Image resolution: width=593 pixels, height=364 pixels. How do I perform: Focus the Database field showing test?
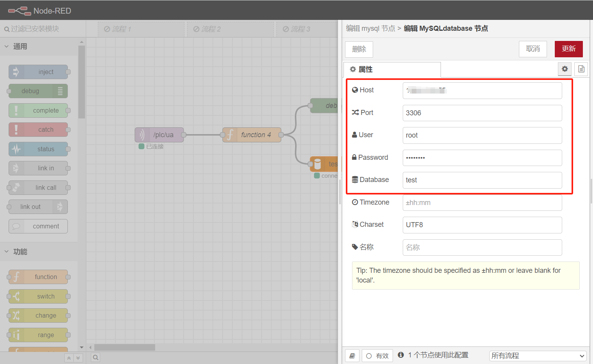pos(482,180)
